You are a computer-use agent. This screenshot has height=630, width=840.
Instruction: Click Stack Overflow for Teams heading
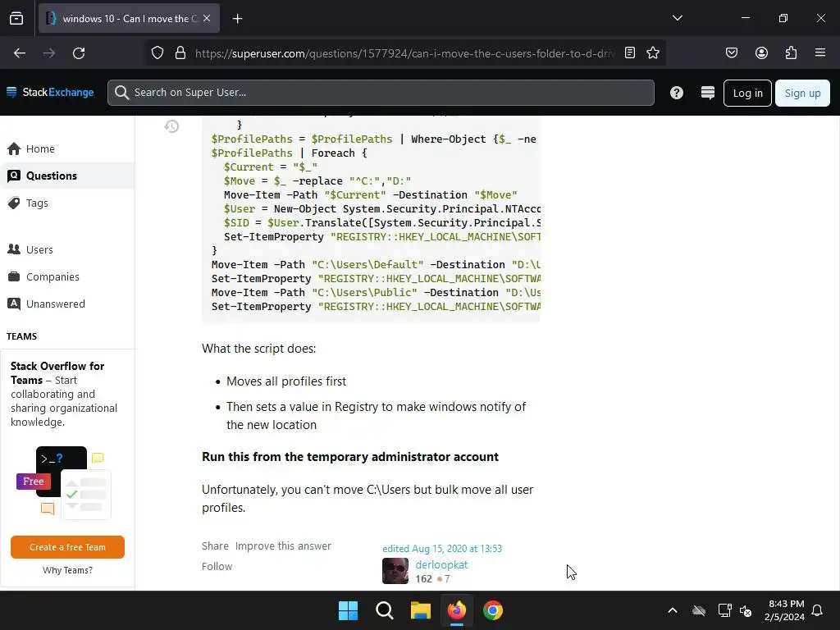[57, 373]
